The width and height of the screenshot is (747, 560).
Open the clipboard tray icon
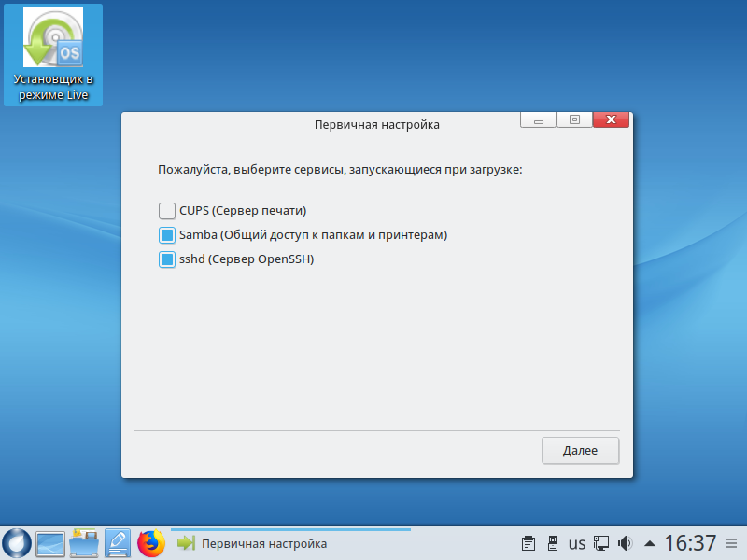[x=528, y=542]
